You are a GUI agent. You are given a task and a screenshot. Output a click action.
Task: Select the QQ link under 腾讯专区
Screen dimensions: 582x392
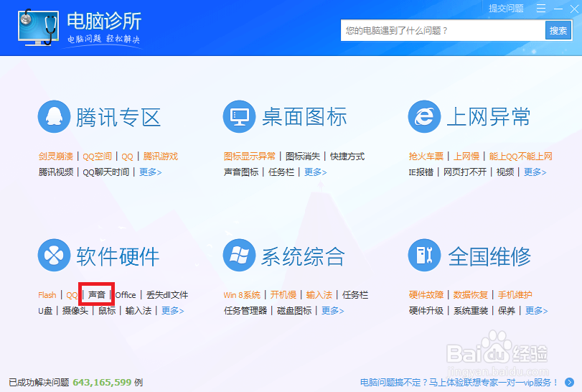[127, 157]
